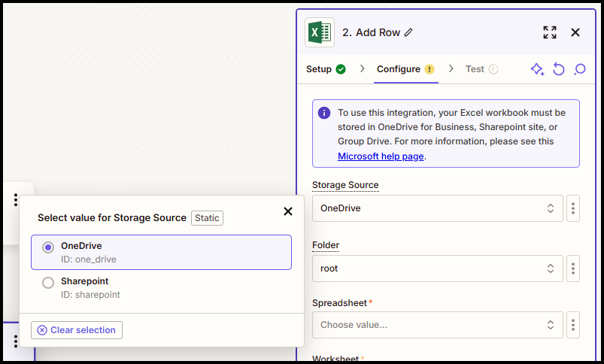The height and width of the screenshot is (364, 604).
Task: Switch to the Test tab
Action: (481, 69)
